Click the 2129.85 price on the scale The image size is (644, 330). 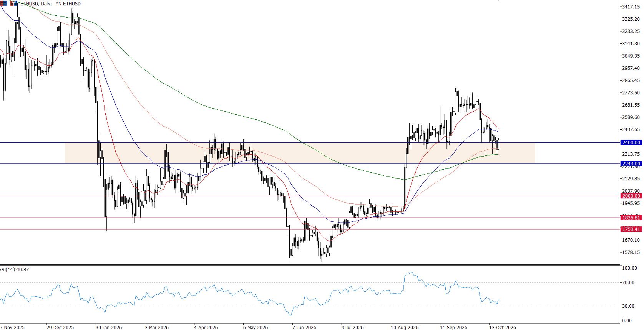[631, 179]
